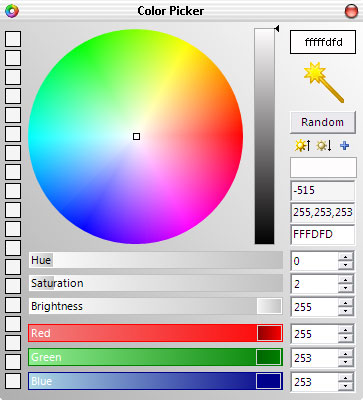Decrease the Saturation value with down arrow
363x400 pixels.
[x=345, y=288]
